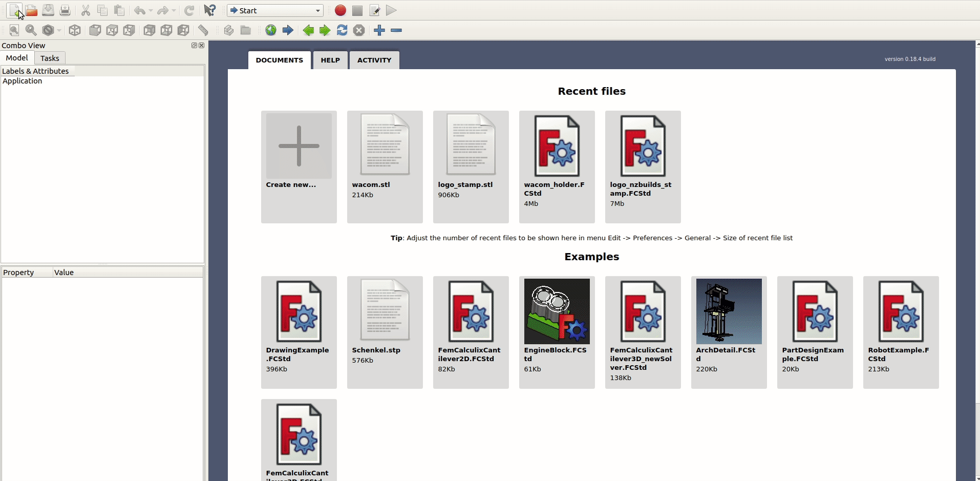The width and height of the screenshot is (980, 481).
Task: Refresh the document with the recompute icon
Action: (x=189, y=10)
